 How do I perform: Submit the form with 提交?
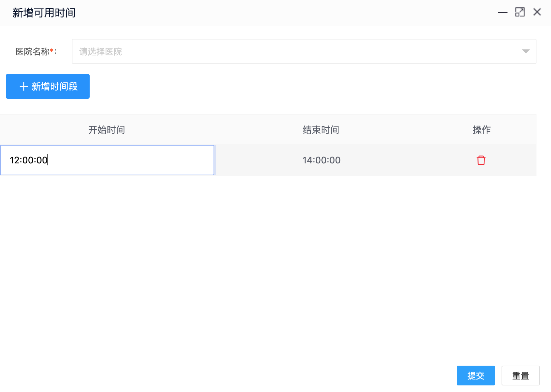click(476, 376)
